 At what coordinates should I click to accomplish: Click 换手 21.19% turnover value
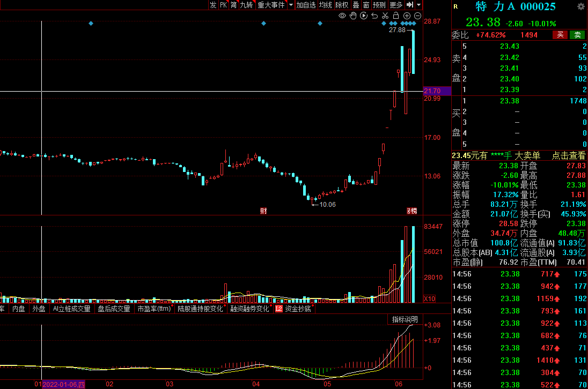point(573,204)
